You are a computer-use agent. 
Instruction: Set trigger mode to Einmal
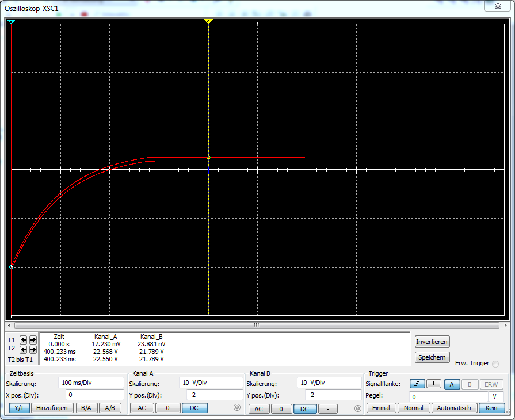coord(381,408)
